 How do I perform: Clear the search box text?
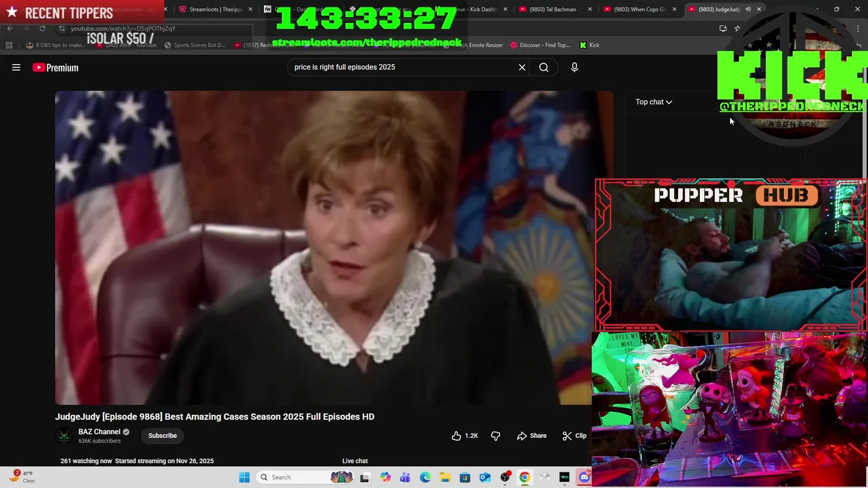(522, 67)
